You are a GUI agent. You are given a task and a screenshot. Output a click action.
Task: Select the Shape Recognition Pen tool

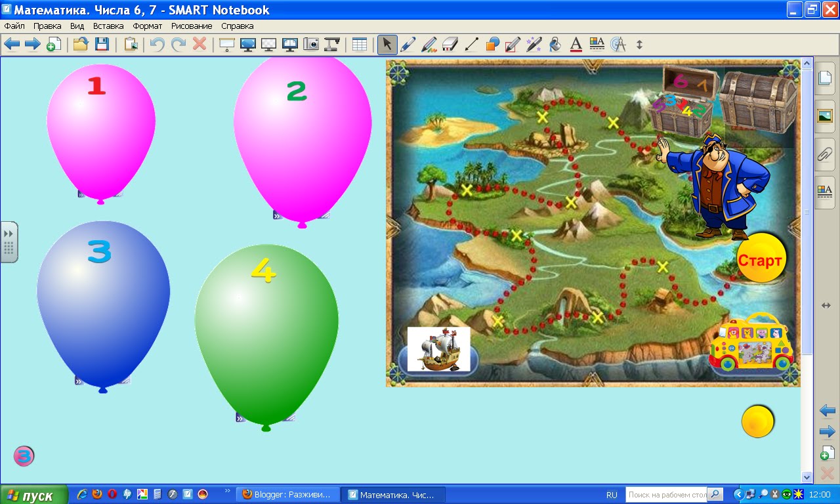click(x=513, y=44)
